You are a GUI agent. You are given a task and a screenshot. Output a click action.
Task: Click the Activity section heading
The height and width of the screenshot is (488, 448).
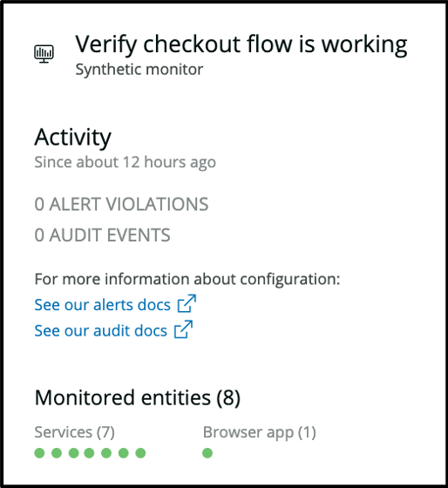73,138
